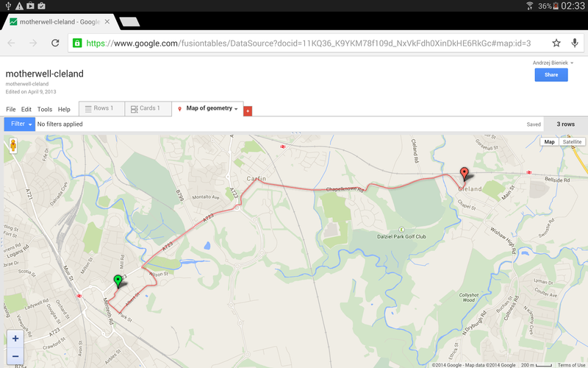Tap the USB connection notification icon
588x368 pixels.
point(8,6)
